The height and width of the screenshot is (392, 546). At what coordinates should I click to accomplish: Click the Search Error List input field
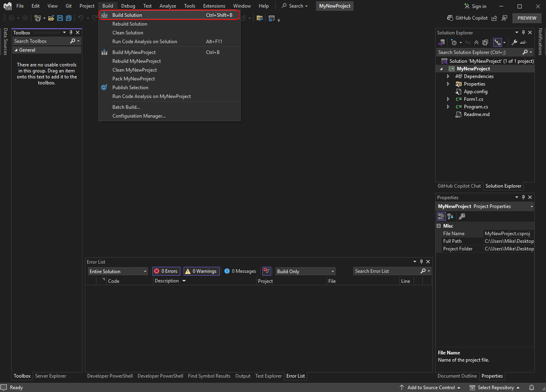[x=386, y=271]
